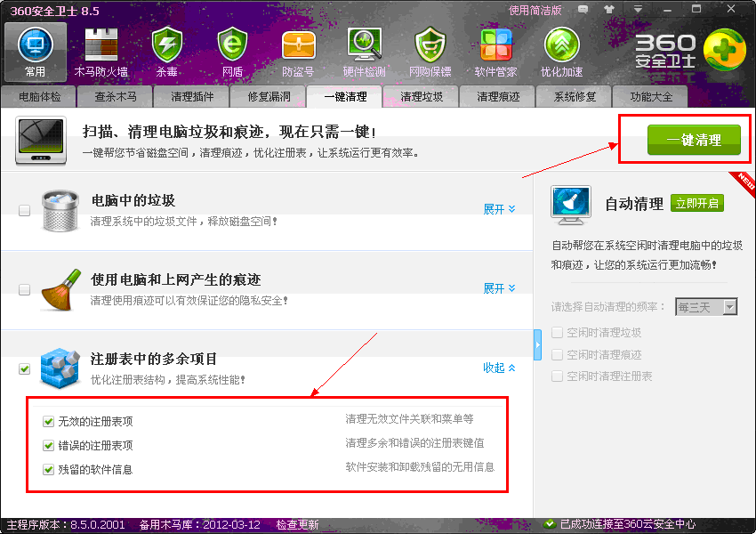Check the 使用电脑和上网产生的痕迹 checkbox
The height and width of the screenshot is (534, 756).
[24, 289]
